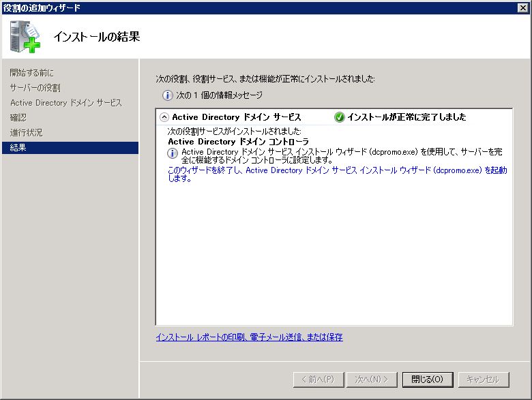Select サーバーの役割 step in sidebar
532x400 pixels.
click(35, 88)
